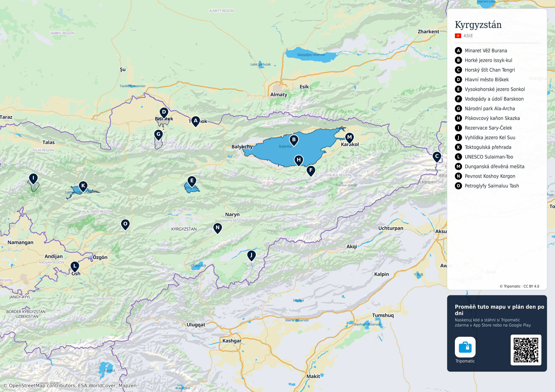555x392 pixels.
Task: Open map pin D over Bishkek
Action: click(164, 113)
